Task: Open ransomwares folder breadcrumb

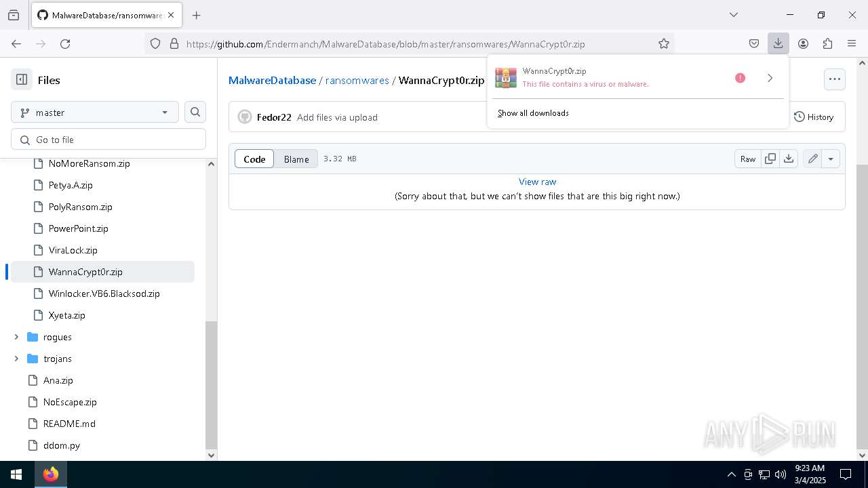Action: [357, 80]
